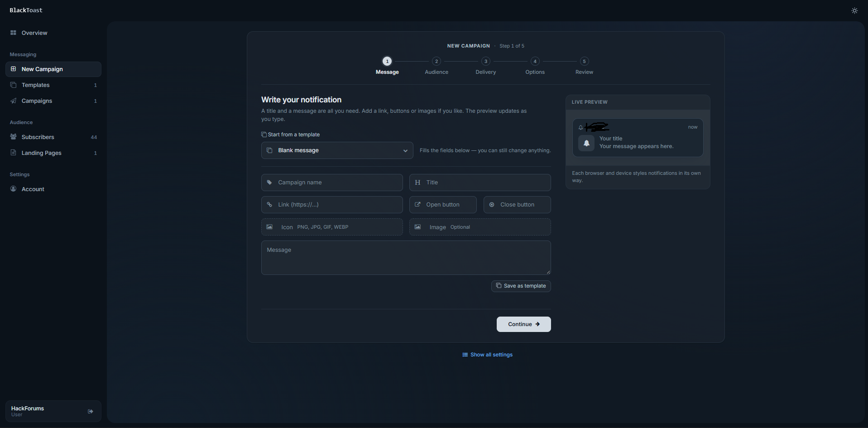Open Overview in the sidebar
The width and height of the screenshot is (868, 428).
pos(53,33)
